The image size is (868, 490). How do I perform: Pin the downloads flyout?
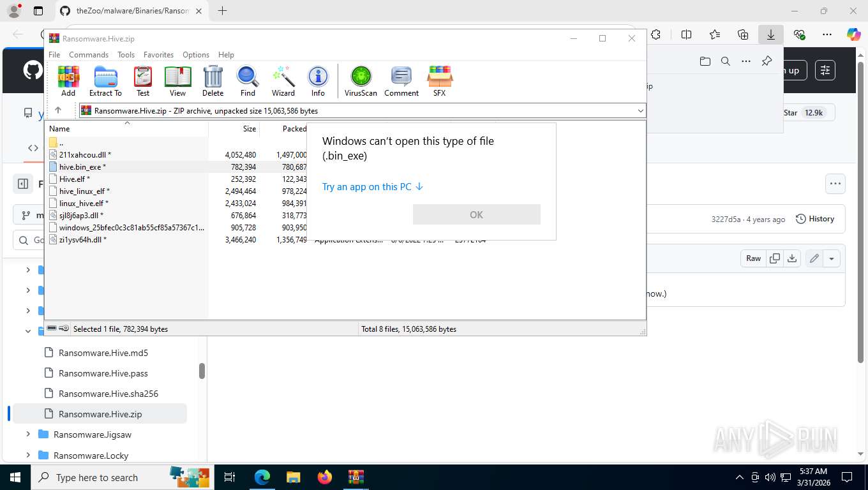tap(767, 61)
